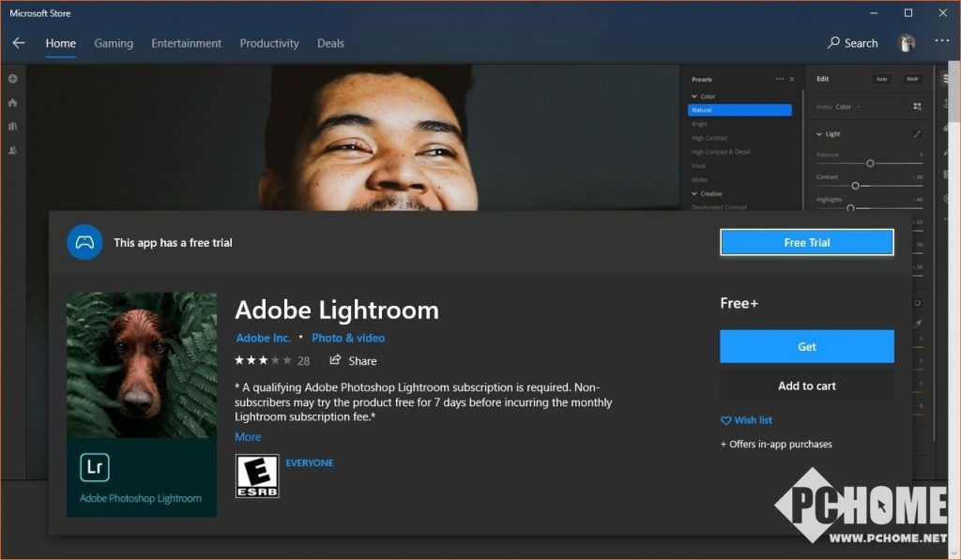Click the Share icon under the title
Screen dimensions: 961x560
[335, 360]
